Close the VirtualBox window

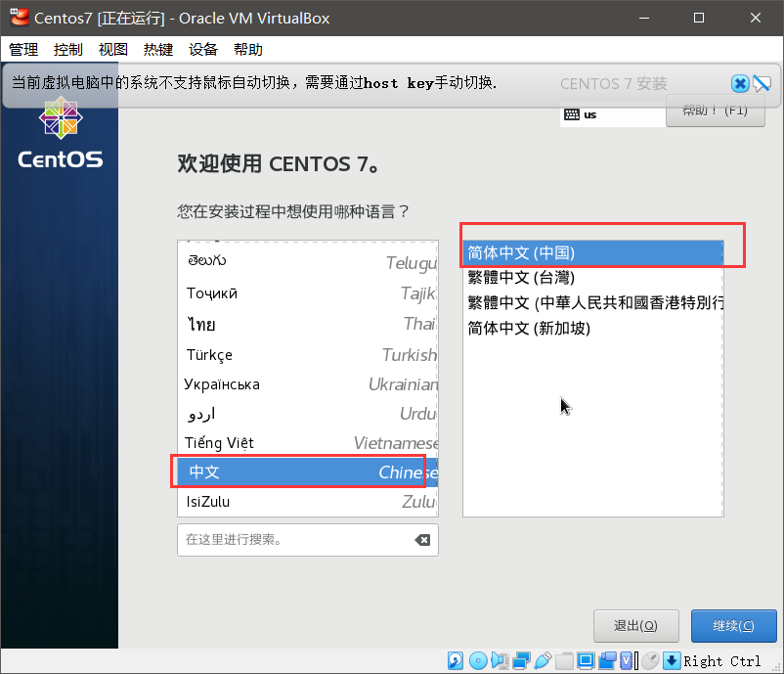756,18
